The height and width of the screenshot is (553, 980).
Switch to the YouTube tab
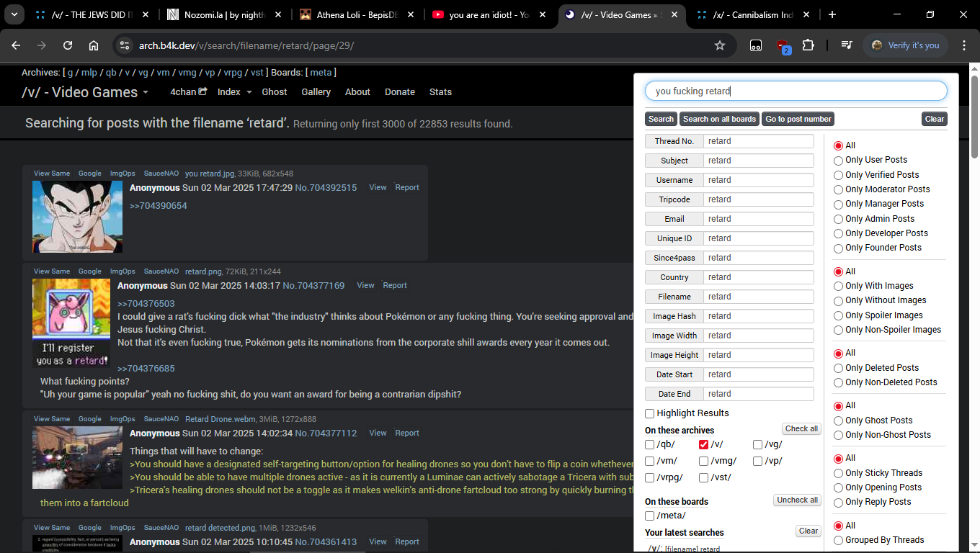pyautogui.click(x=489, y=14)
